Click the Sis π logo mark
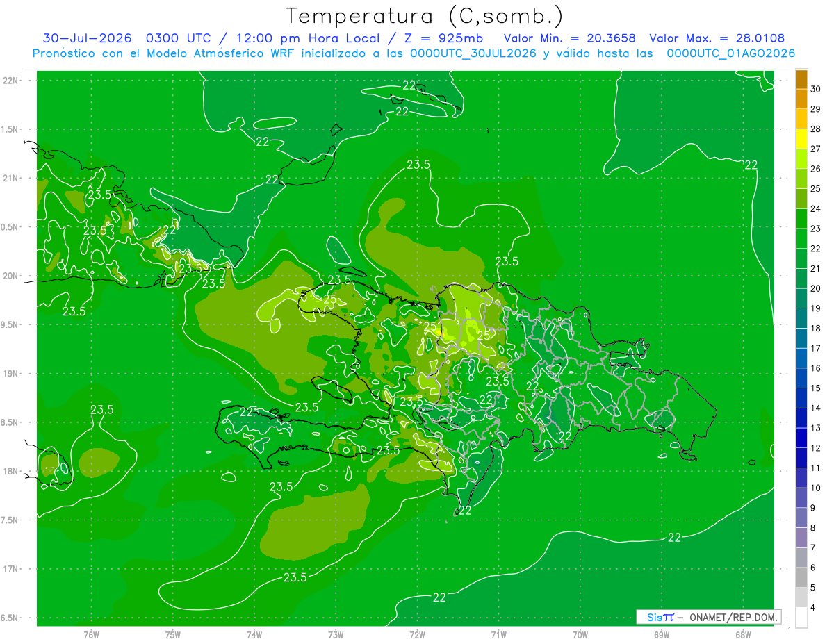 click(x=660, y=617)
